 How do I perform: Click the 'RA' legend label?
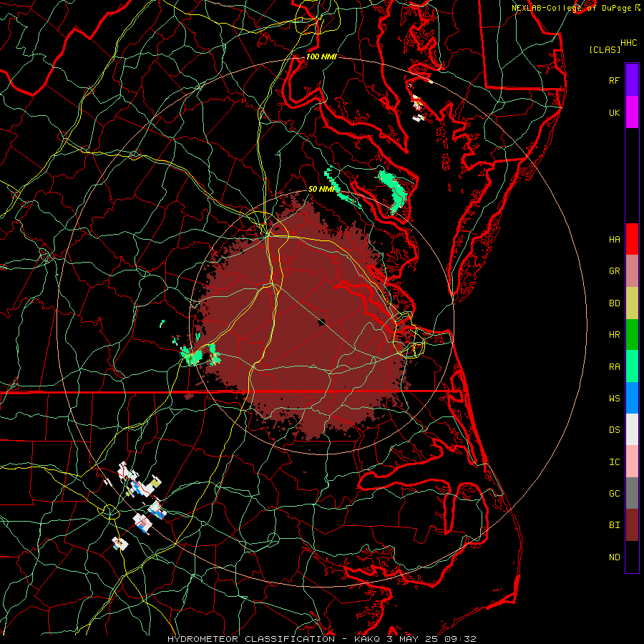[614, 367]
